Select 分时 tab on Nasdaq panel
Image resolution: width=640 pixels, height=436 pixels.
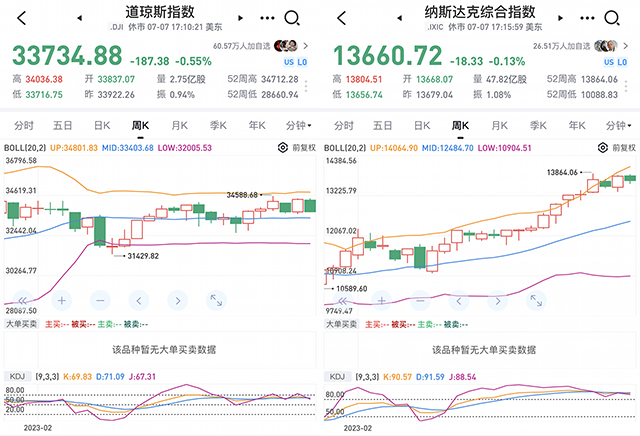344,125
